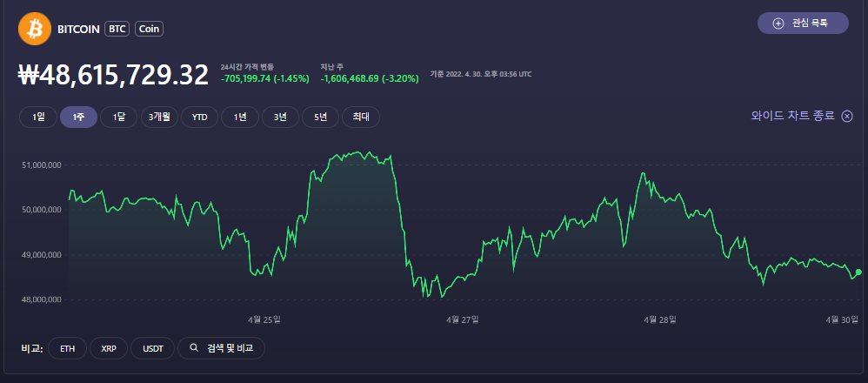Compare Bitcoin with ETH

(x=68, y=349)
